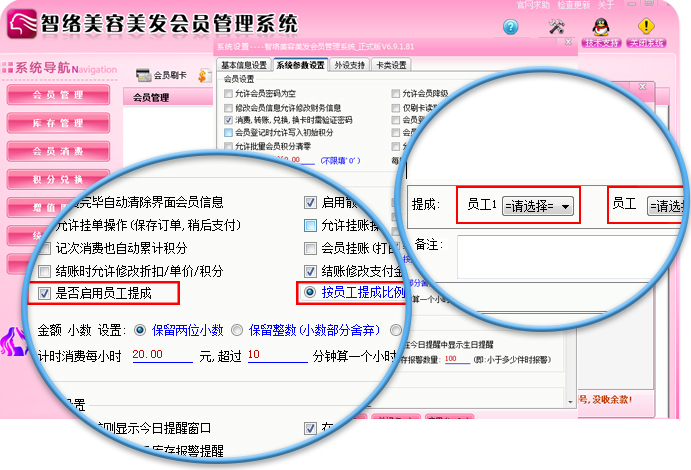Click the yellow warning close-system icon
691x470 pixels.
point(646,26)
